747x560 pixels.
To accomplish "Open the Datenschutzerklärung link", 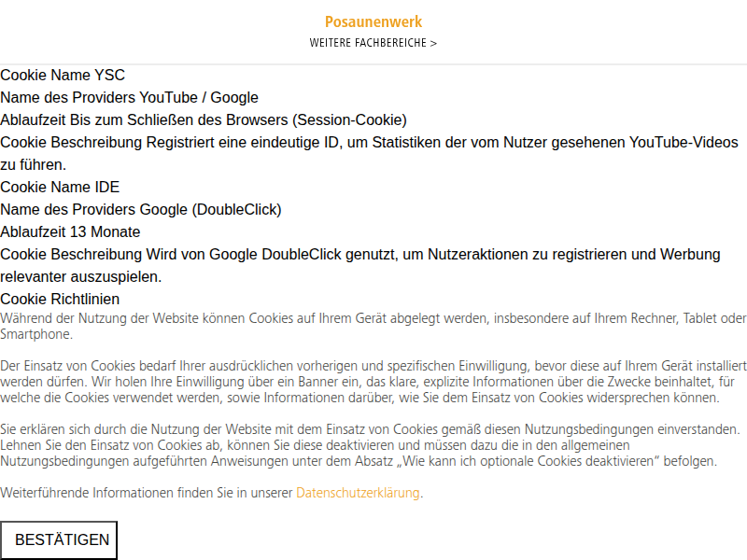I will 358,493.
